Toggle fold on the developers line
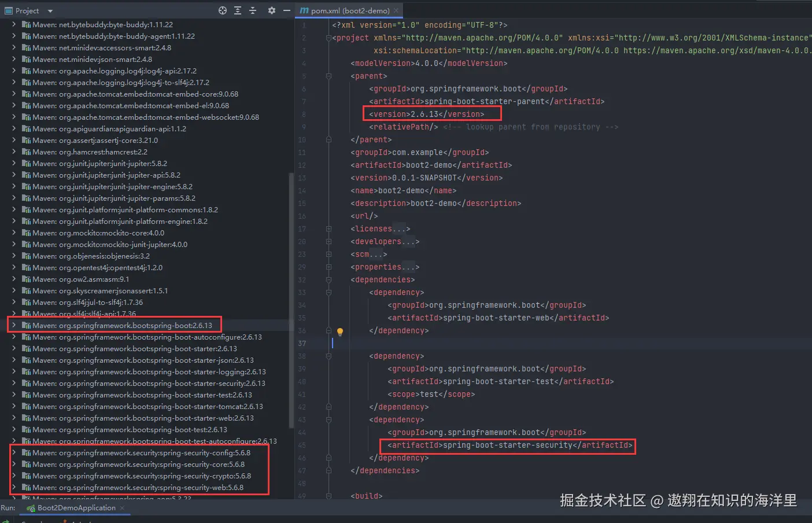Viewport: 812px width, 523px height. coord(329,241)
